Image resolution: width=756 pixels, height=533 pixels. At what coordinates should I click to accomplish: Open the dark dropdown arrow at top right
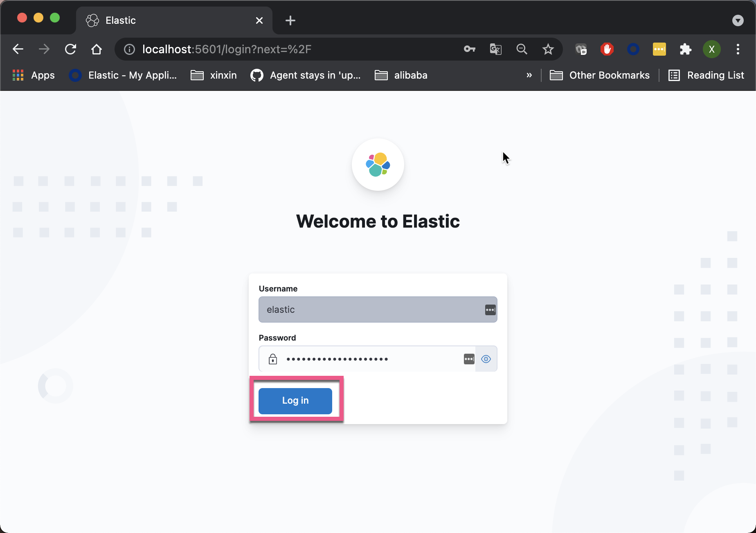point(738,20)
